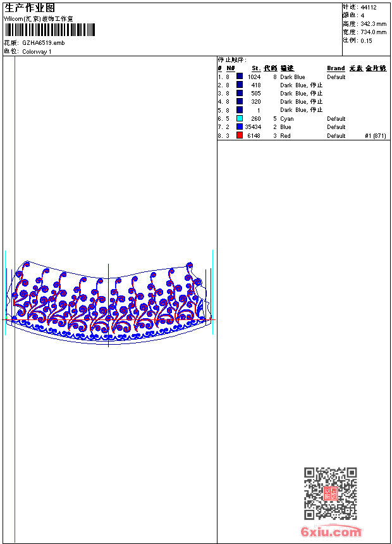Click the 'Brand' column header
This screenshot has width=392, height=544.
click(x=336, y=68)
